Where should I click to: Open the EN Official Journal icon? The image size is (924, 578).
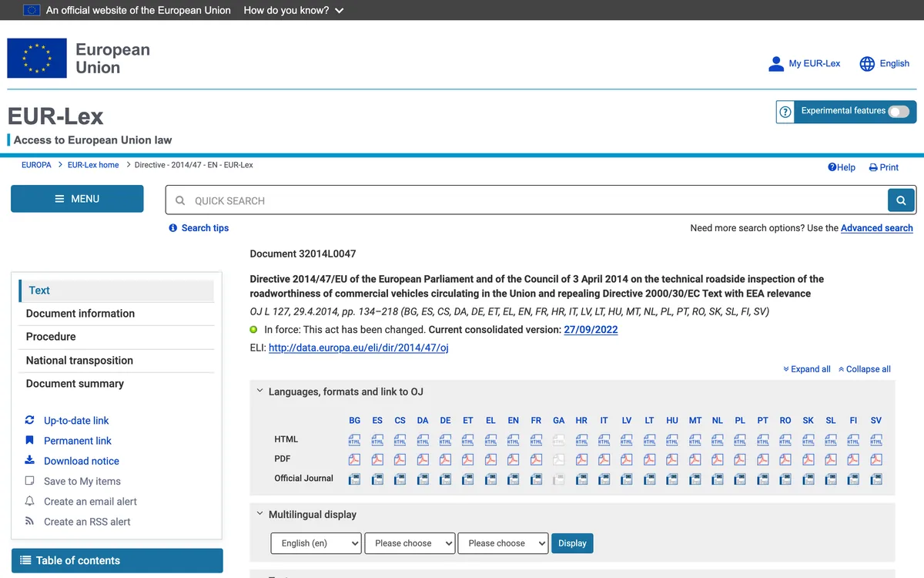pos(514,479)
